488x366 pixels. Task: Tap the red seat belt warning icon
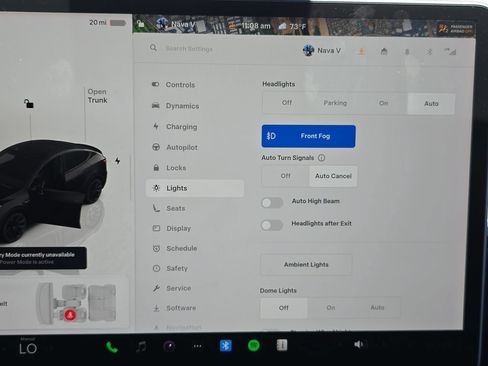(70, 315)
